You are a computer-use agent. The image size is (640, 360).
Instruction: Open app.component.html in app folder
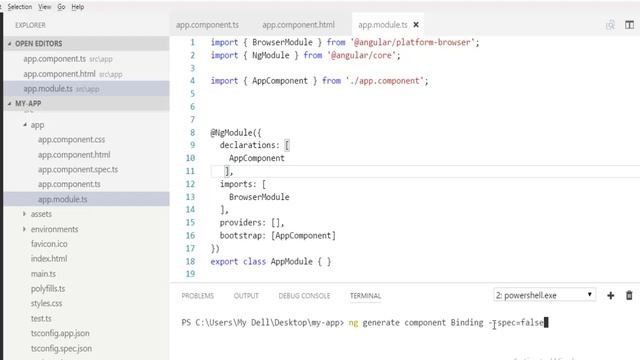pos(74,155)
